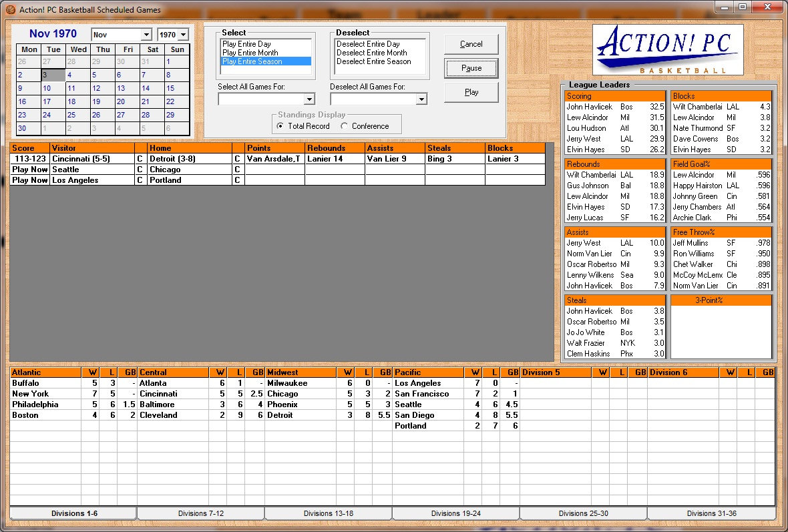The width and height of the screenshot is (788, 532).
Task: Click Play Now for Los Angeles at Portland
Action: (30, 180)
